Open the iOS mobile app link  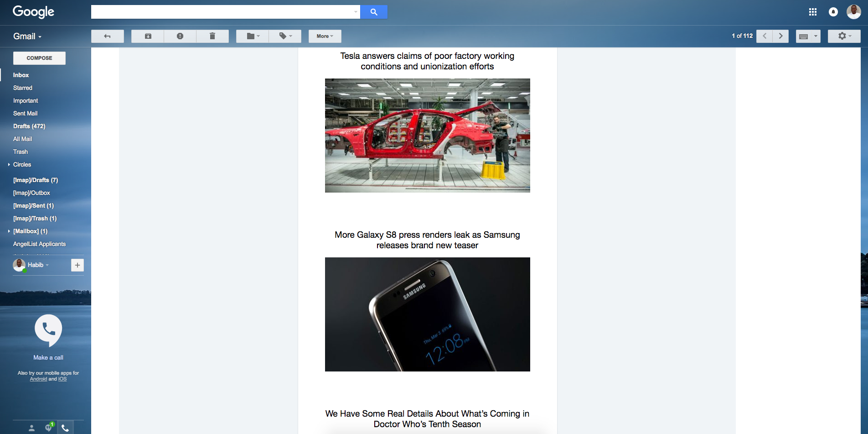[62, 379]
